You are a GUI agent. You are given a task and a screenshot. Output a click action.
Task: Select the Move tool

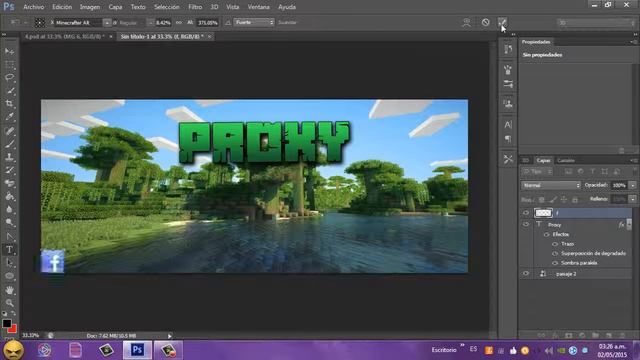9,51
